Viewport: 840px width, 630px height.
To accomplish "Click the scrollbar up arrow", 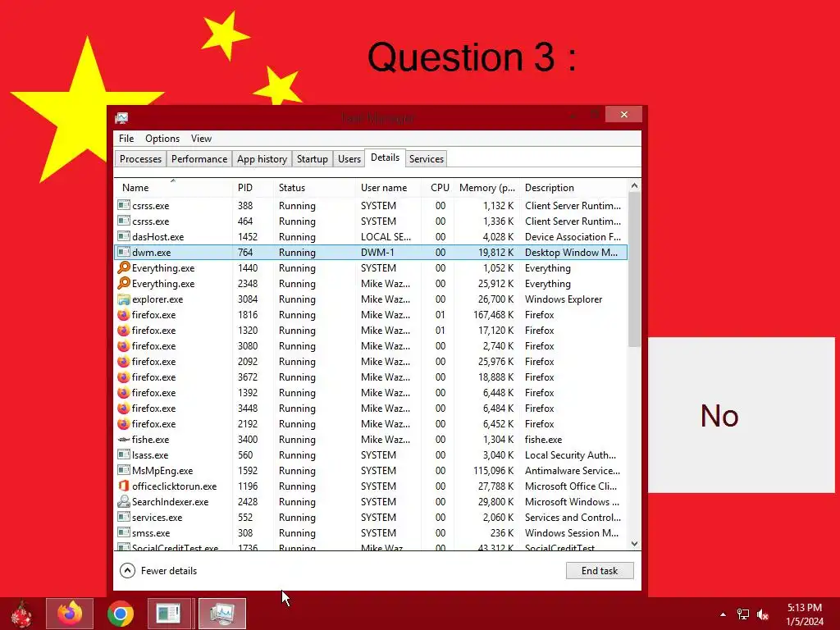I will coord(634,186).
